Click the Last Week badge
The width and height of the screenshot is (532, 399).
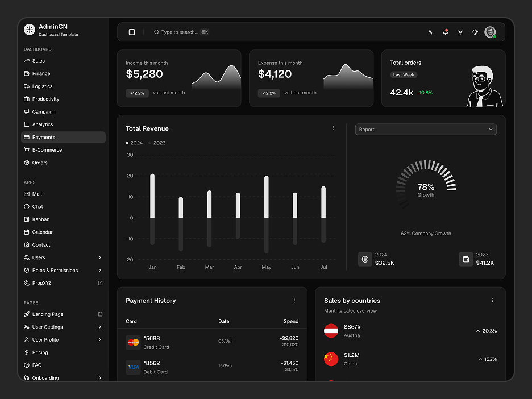[x=404, y=74]
